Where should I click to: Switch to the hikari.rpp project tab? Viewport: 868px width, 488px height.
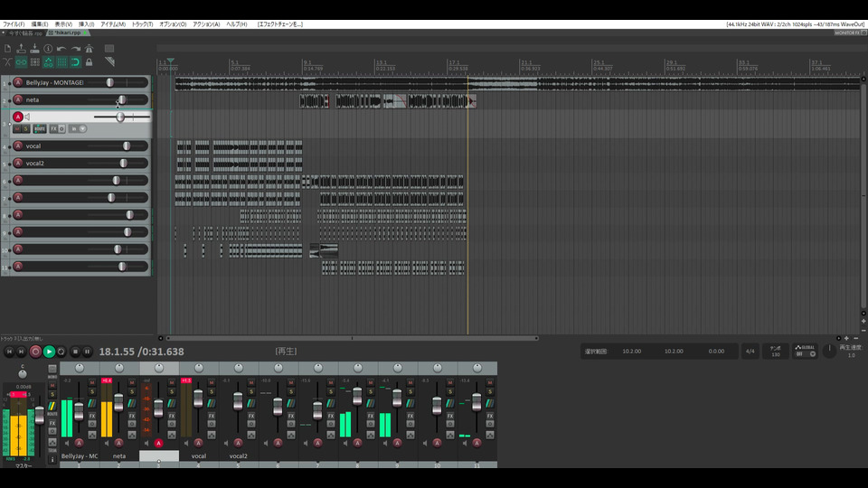pos(67,33)
